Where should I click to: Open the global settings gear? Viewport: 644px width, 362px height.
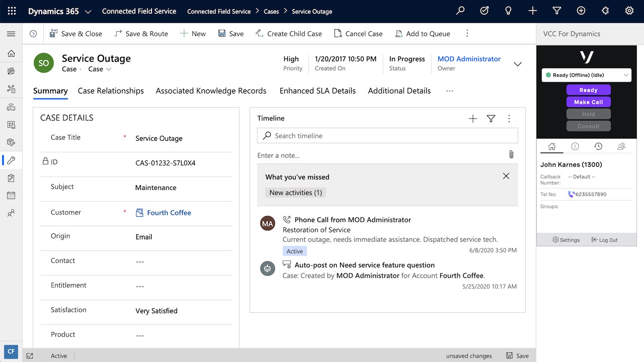629,11
